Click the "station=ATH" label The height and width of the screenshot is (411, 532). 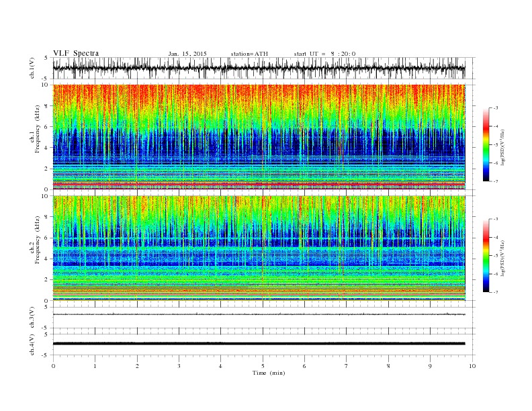point(249,54)
